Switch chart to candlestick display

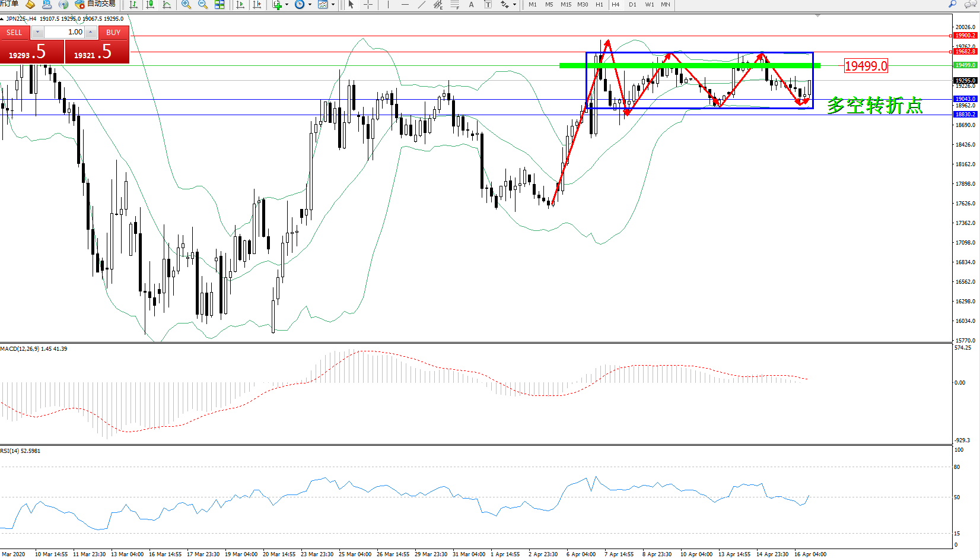coord(150,5)
